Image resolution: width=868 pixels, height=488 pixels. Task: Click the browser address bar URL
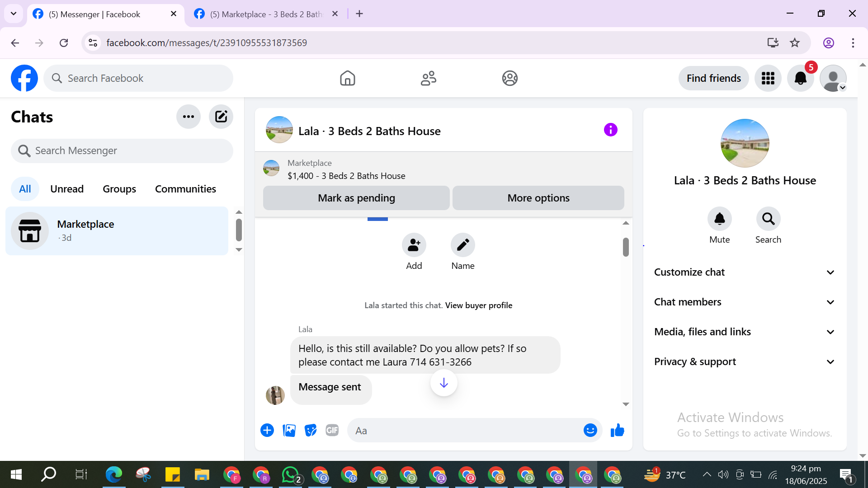tap(207, 42)
